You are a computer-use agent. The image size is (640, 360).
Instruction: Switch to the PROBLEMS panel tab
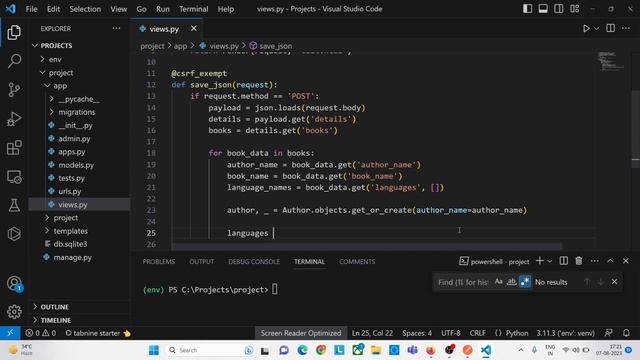159,262
